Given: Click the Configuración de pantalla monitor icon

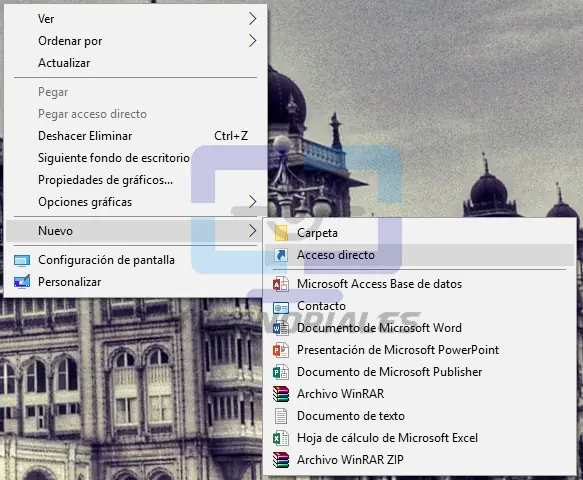Looking at the screenshot, I should coord(22,261).
